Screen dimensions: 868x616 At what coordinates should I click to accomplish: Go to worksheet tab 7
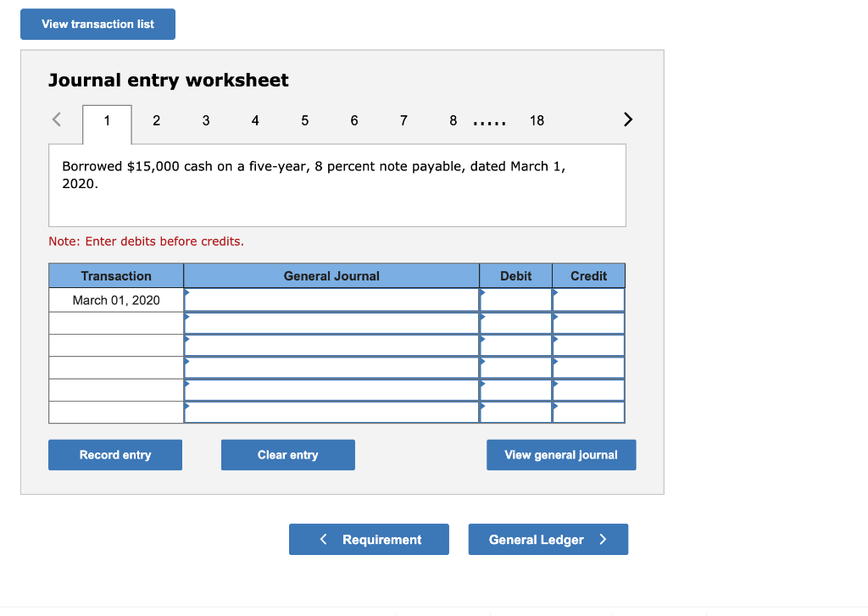(x=403, y=120)
